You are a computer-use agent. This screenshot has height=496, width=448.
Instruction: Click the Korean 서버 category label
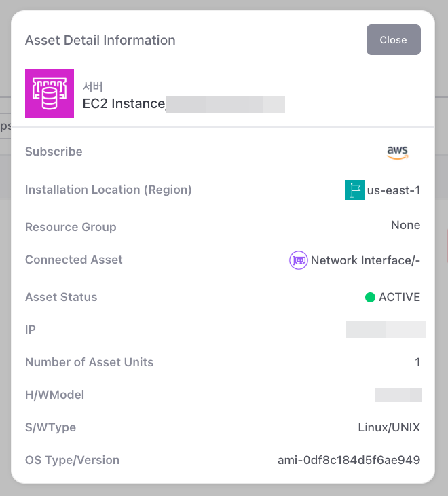click(93, 86)
